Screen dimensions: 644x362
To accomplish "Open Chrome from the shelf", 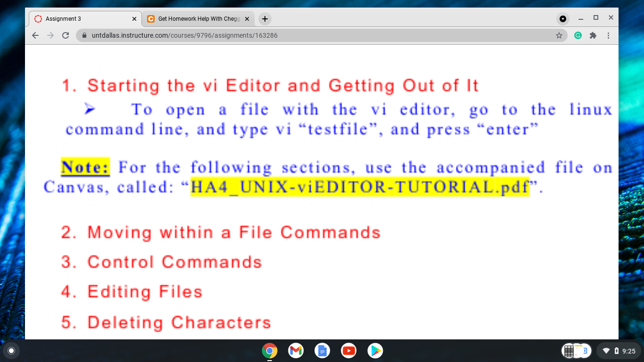I will [270, 351].
